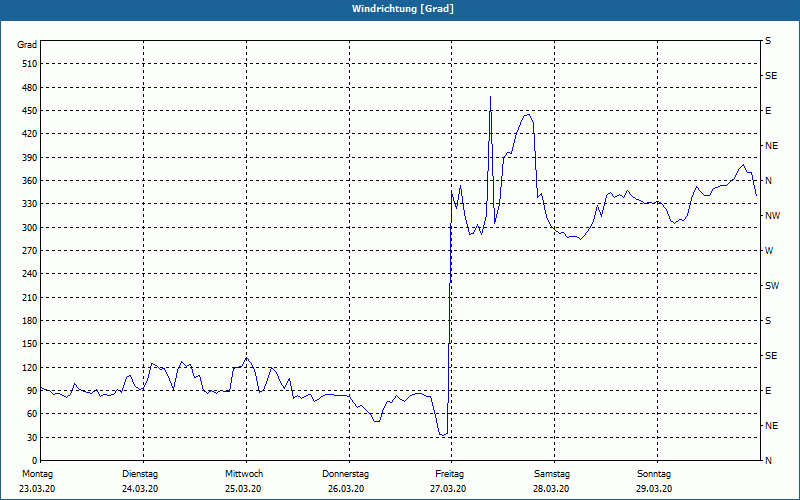The image size is (800, 500).
Task: Select the 60 value on the degree axis
Action: 32,414
